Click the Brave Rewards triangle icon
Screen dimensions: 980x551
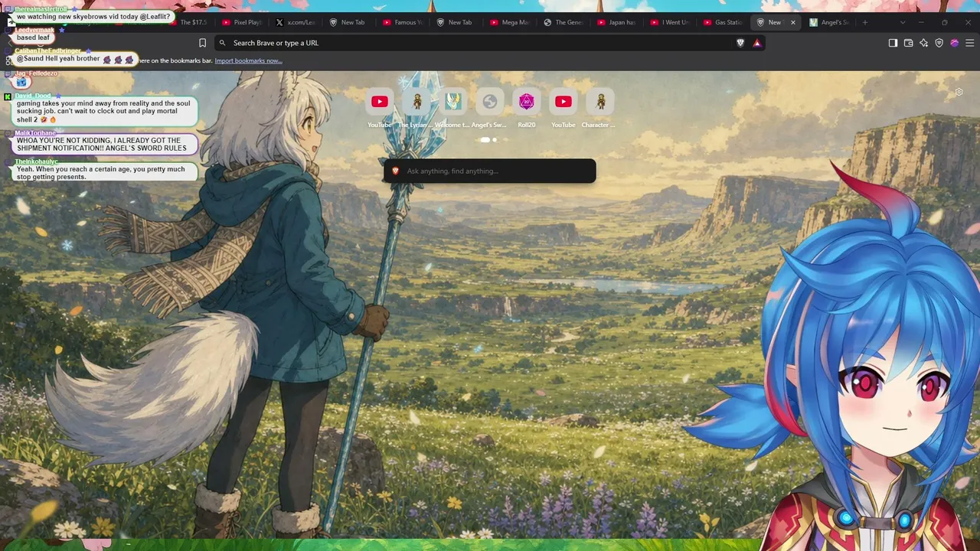pyautogui.click(x=757, y=43)
